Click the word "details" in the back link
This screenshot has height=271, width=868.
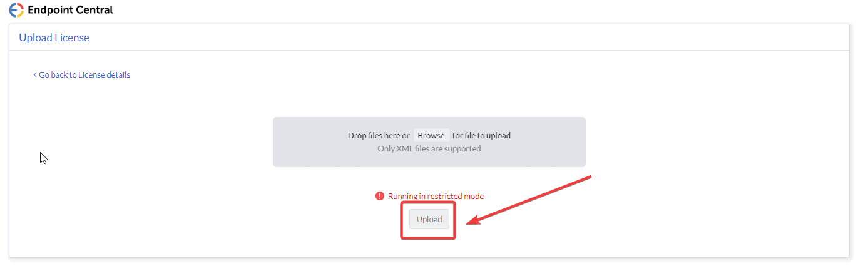(x=118, y=75)
